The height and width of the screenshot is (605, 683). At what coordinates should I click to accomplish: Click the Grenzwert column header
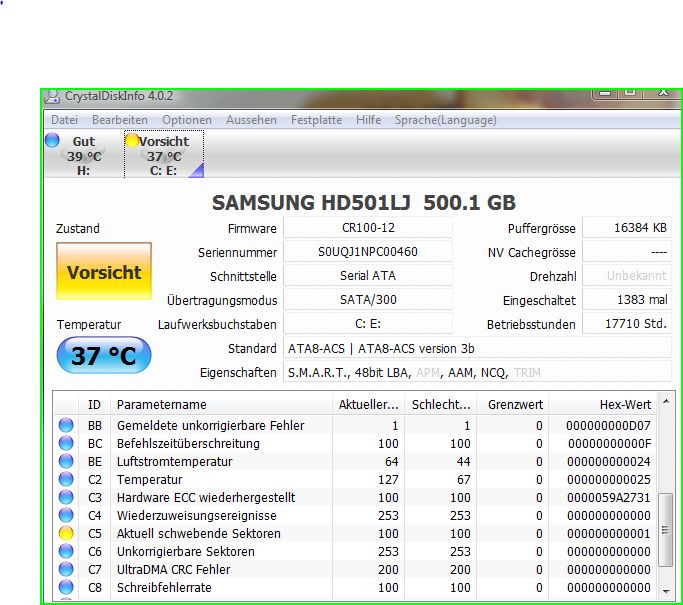point(513,404)
